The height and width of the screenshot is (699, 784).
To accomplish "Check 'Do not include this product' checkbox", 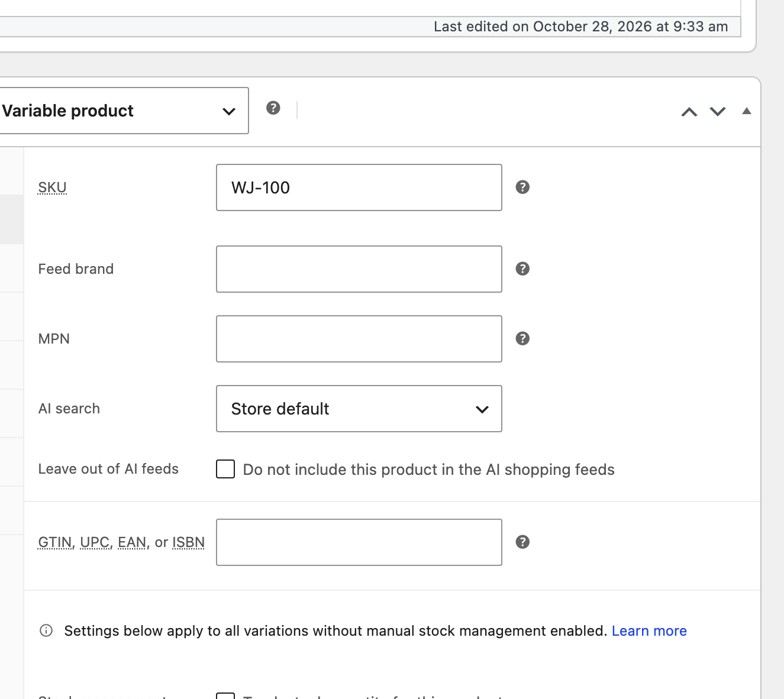I will [225, 469].
